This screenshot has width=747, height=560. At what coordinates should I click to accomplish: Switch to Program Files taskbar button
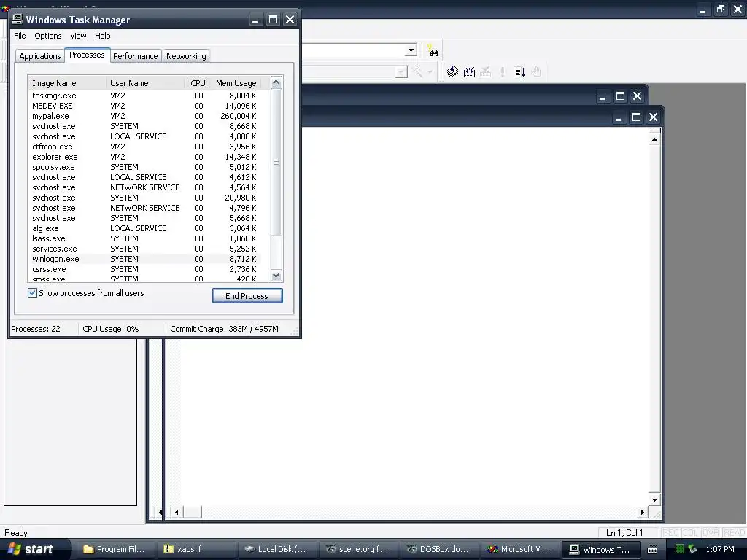pos(115,549)
